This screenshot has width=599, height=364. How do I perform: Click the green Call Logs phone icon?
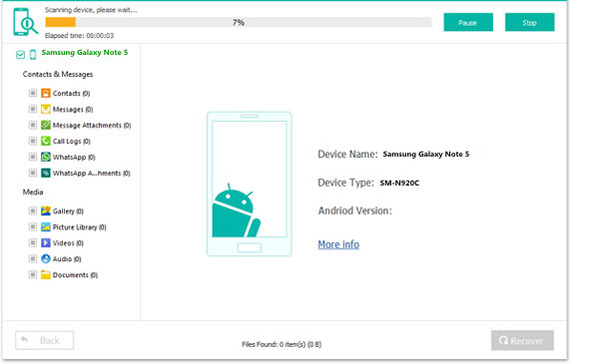[46, 142]
